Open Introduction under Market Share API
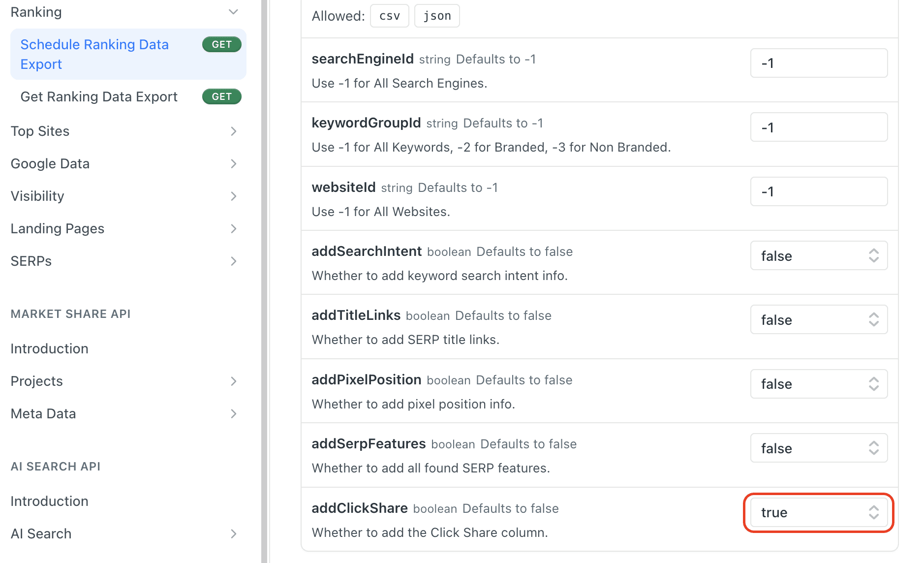 49,348
